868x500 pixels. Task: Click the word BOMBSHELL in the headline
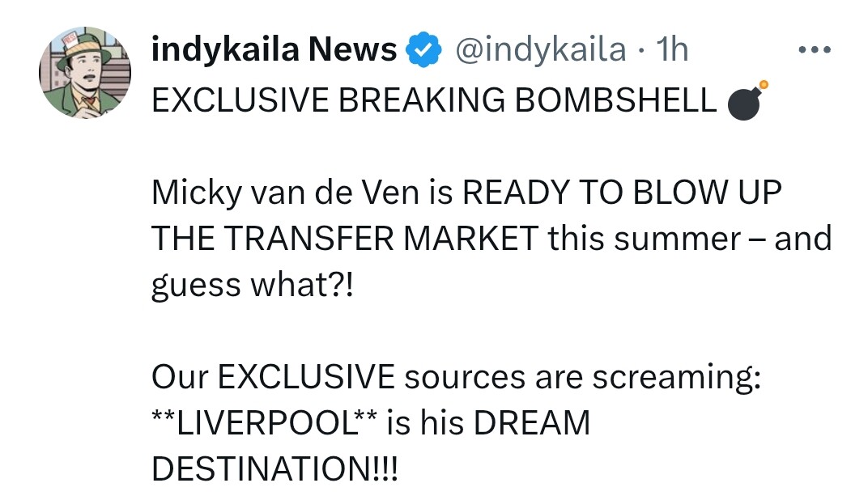click(615, 100)
